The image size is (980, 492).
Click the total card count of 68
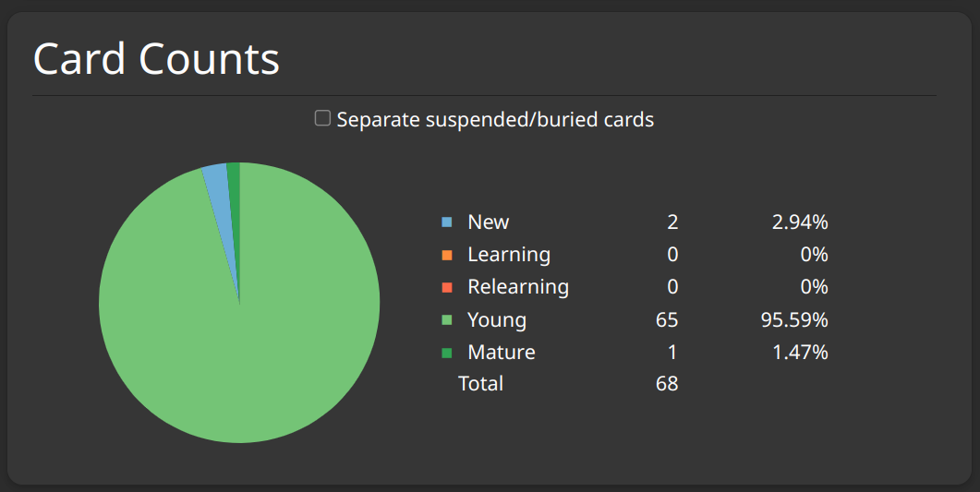coord(667,383)
